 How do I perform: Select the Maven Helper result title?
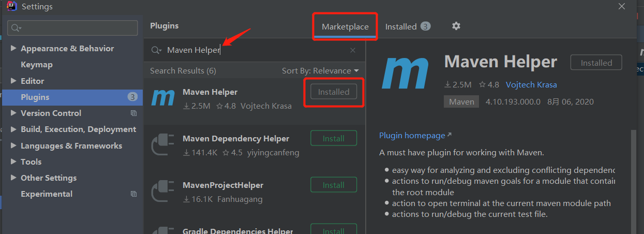coord(210,92)
